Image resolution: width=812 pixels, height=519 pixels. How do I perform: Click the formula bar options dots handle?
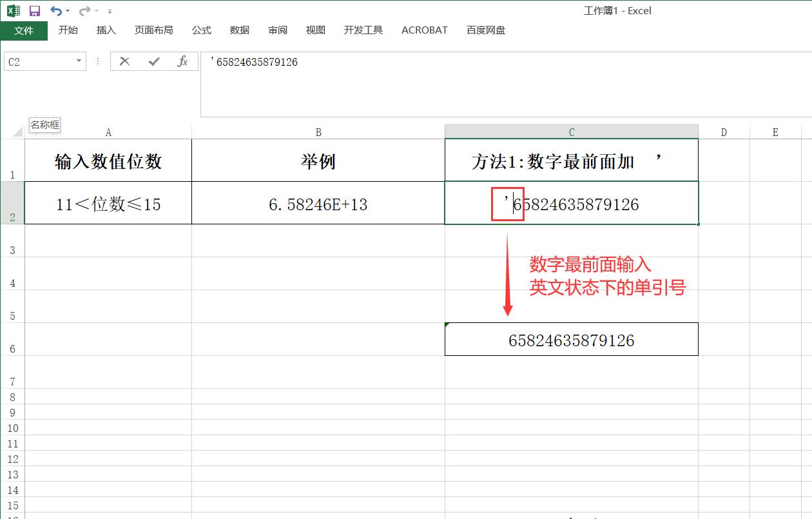tap(98, 62)
